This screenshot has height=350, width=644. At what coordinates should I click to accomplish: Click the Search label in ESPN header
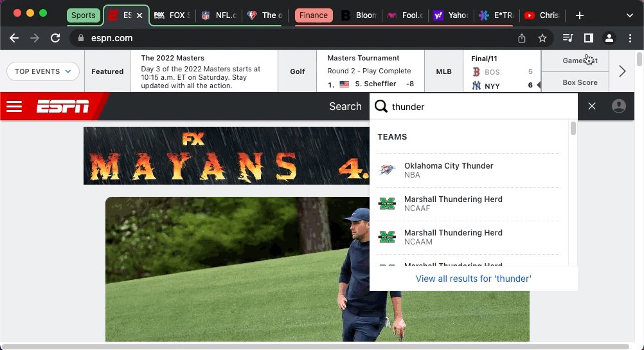[345, 107]
